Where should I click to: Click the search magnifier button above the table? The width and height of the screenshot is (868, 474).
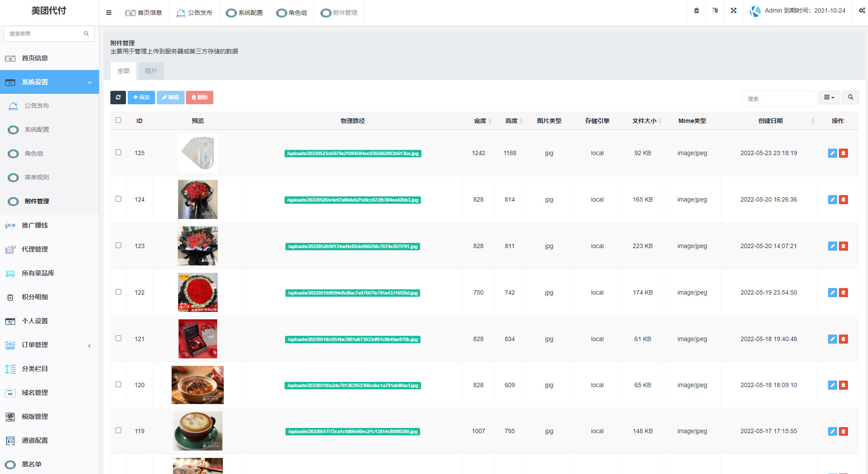tap(851, 97)
